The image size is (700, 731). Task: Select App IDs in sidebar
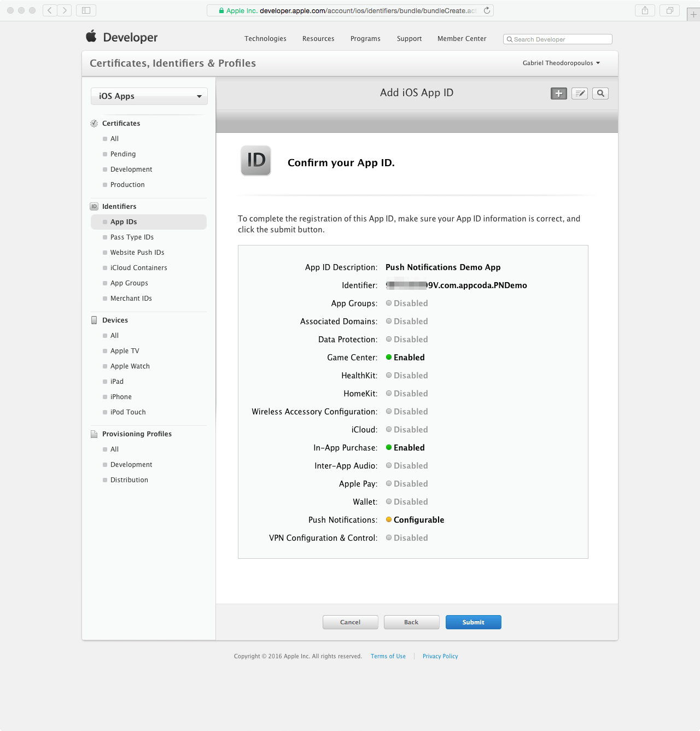pyautogui.click(x=149, y=222)
